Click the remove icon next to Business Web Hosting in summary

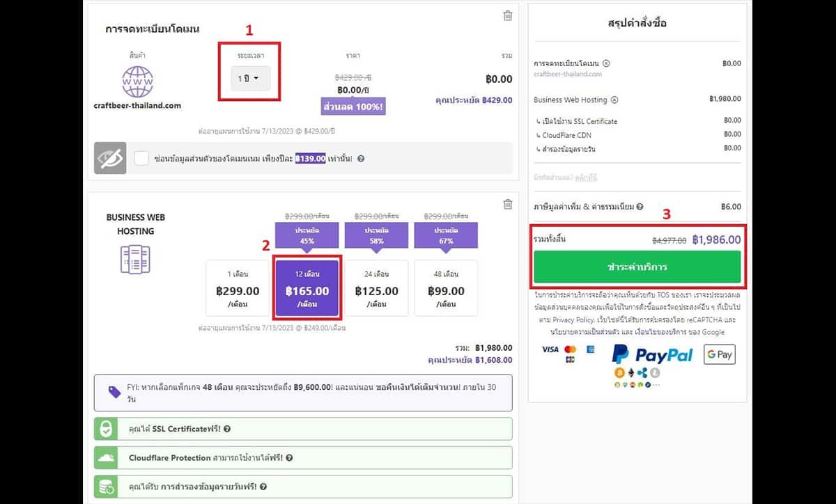click(614, 100)
